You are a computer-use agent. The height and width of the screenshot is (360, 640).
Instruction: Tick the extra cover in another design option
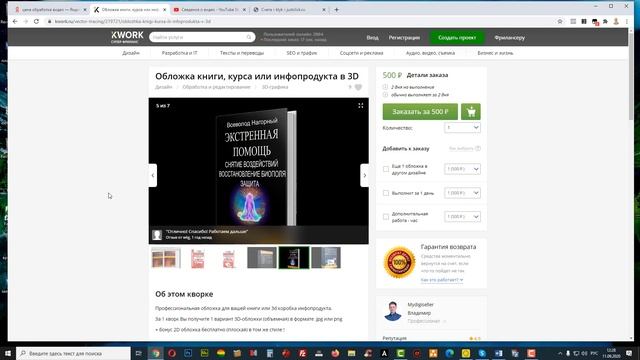(386, 169)
